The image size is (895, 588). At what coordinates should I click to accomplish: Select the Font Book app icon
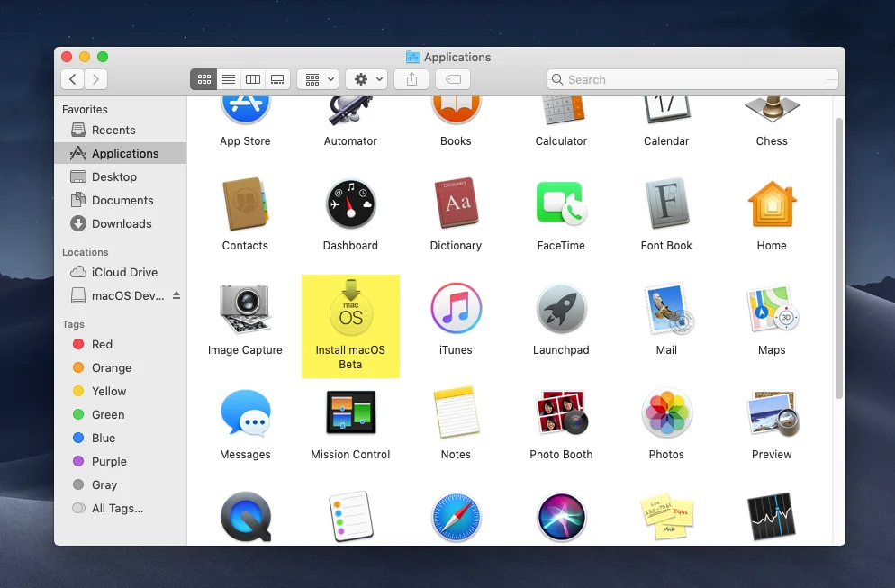(x=666, y=204)
